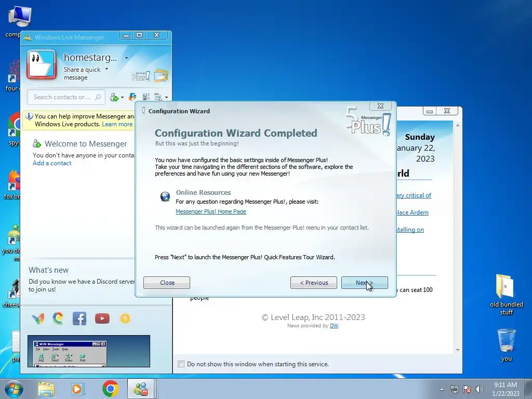This screenshot has height=399, width=532.
Task: Open the YouTube icon in Messenger bottom row
Action: click(x=102, y=318)
